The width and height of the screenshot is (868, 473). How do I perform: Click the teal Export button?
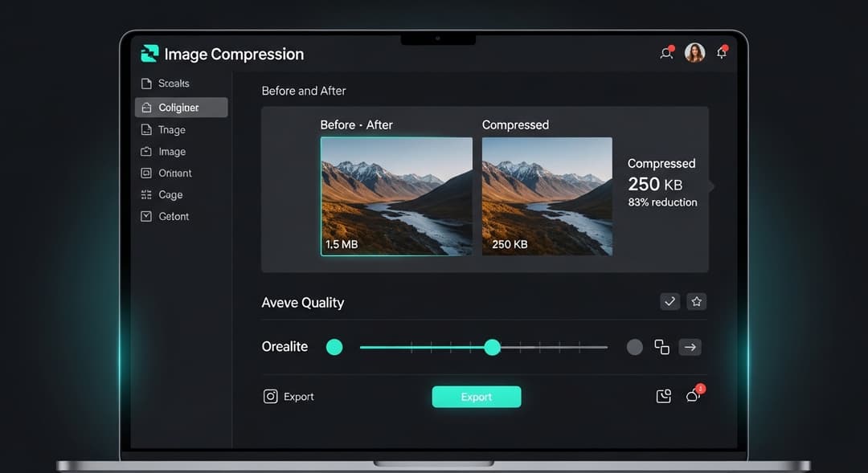(477, 397)
